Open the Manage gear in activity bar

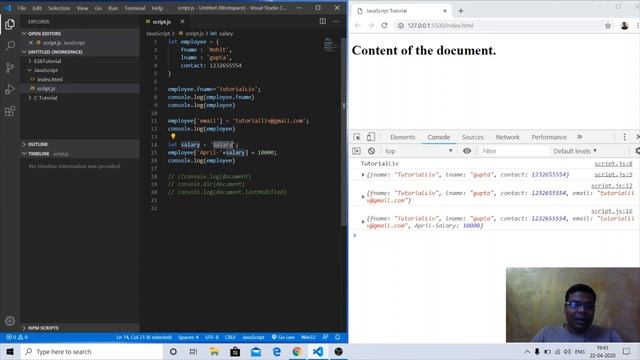(x=10, y=321)
